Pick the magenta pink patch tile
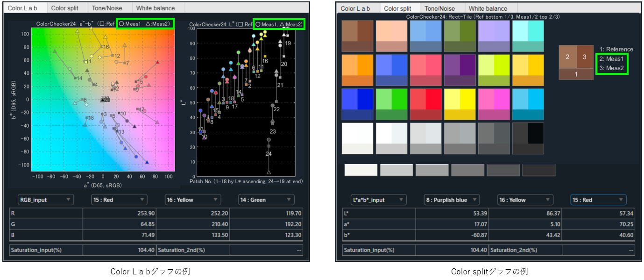The image size is (644, 280). pos(494,104)
